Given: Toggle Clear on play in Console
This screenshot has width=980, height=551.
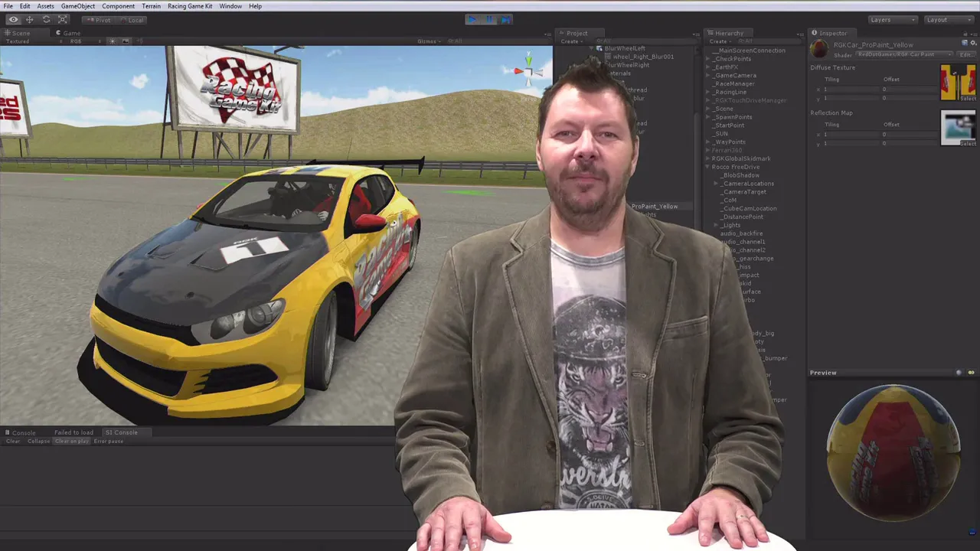Looking at the screenshot, I should (71, 441).
